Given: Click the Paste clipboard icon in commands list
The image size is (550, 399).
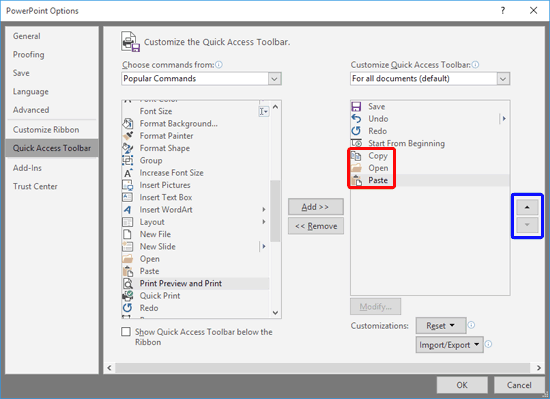Looking at the screenshot, I should pos(127,271).
